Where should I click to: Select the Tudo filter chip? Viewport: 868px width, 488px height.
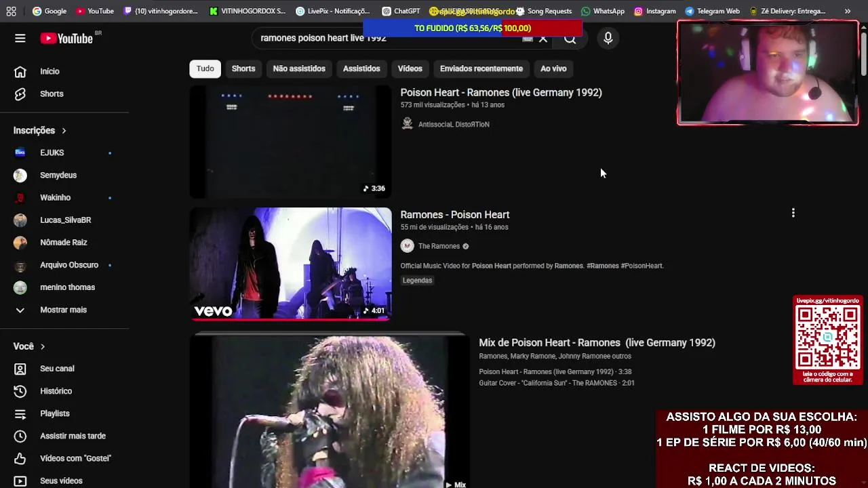point(205,68)
